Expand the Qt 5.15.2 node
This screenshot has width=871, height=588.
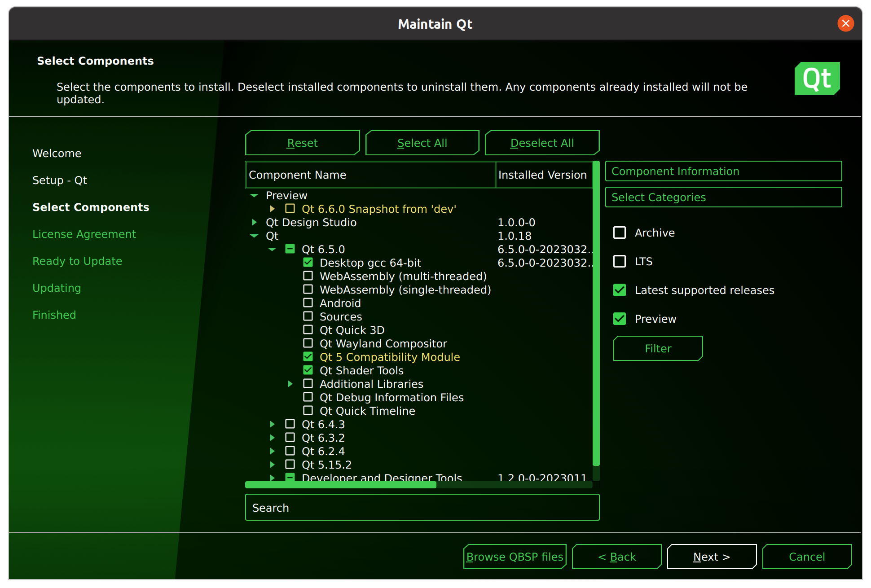[x=272, y=465]
